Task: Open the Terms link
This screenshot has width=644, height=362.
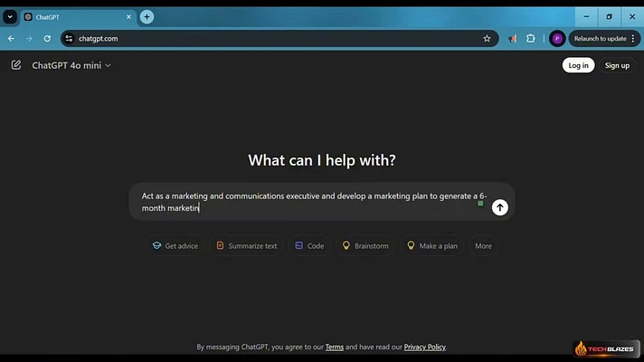Action: [335, 347]
